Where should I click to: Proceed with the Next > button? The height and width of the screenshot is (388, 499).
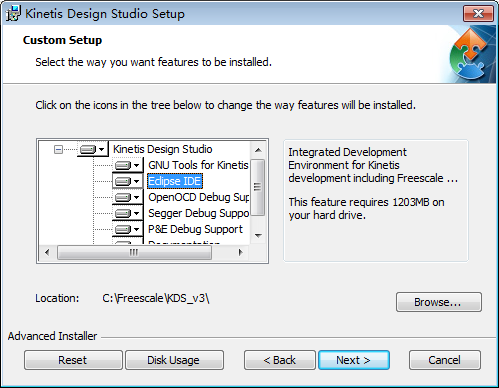pyautogui.click(x=354, y=360)
